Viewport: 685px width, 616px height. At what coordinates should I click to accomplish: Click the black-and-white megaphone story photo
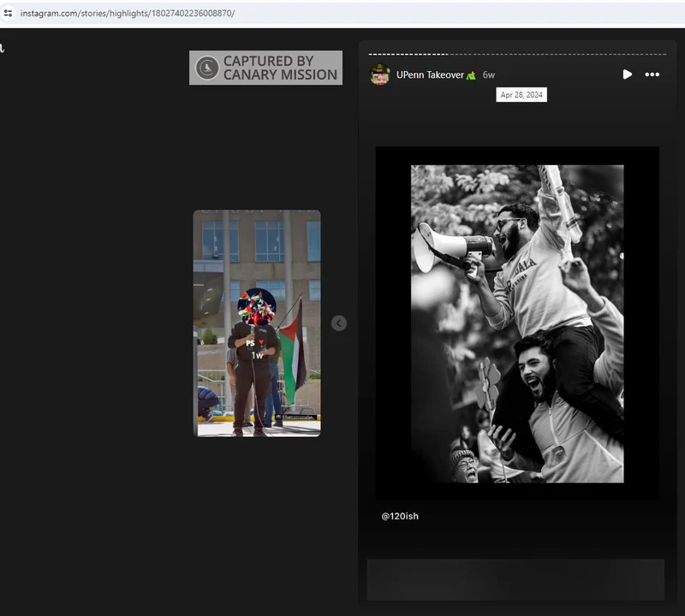pyautogui.click(x=517, y=323)
